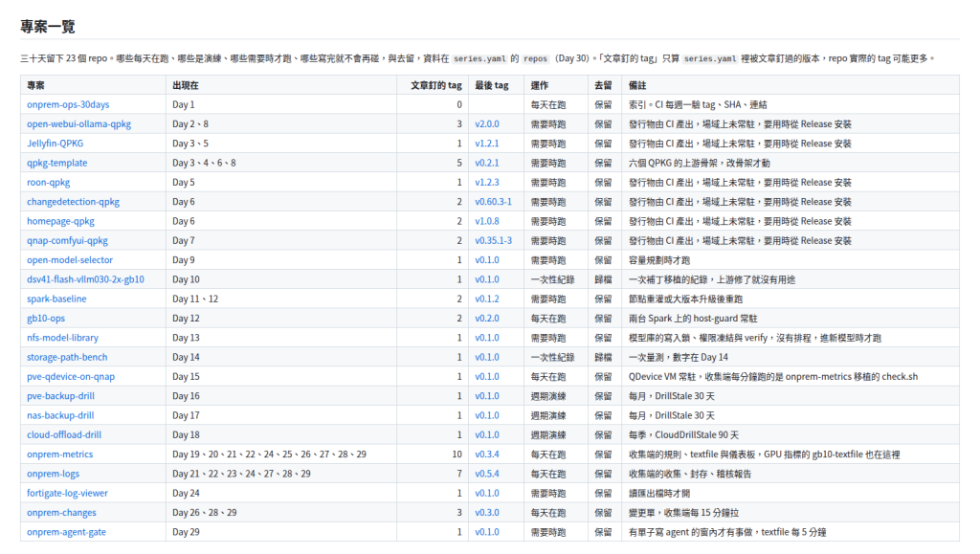980x554 pixels.
Task: Open tag v0.60.3-1 link
Action: pos(493,201)
